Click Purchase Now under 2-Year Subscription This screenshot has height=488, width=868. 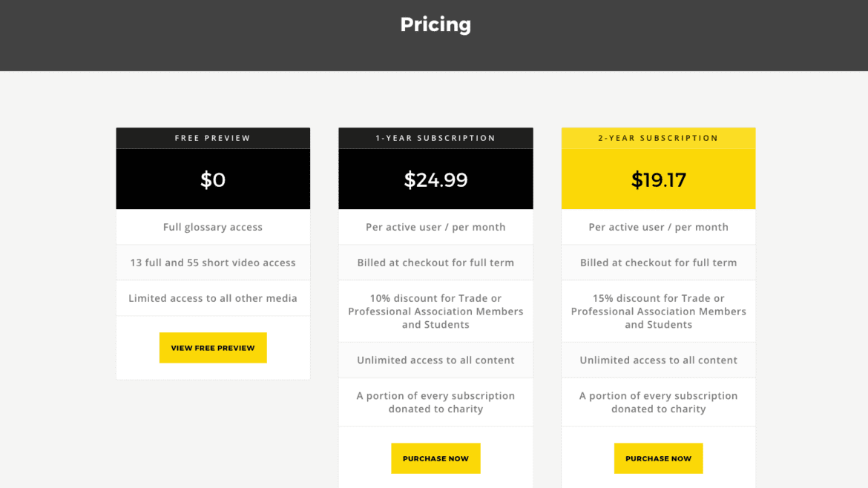pos(658,458)
